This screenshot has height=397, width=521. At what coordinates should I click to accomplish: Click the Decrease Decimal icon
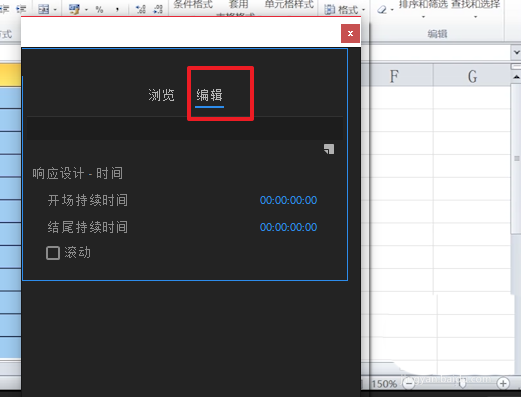(158, 9)
